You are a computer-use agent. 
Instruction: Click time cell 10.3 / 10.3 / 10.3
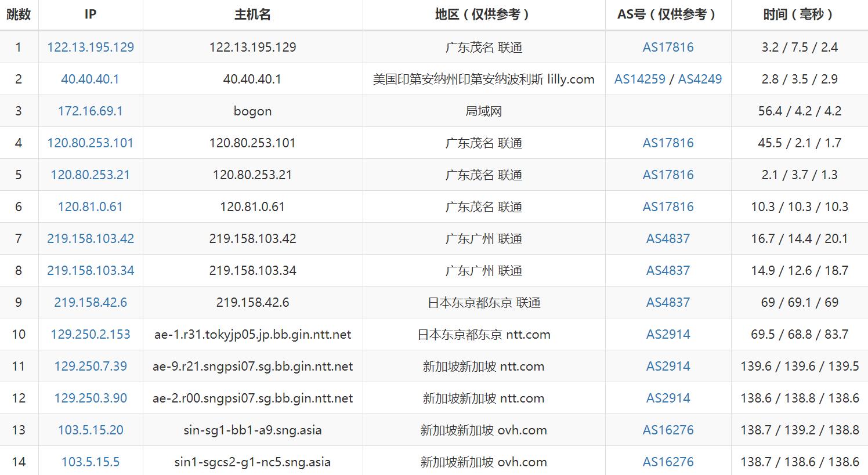click(800, 206)
